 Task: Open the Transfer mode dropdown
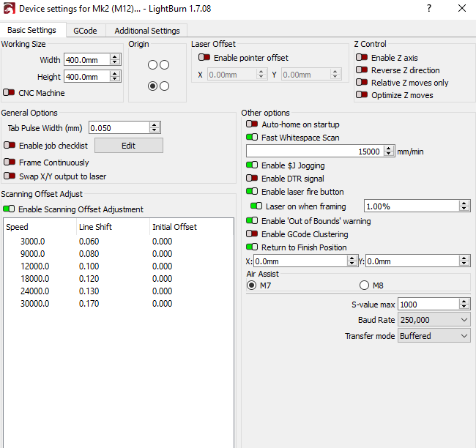[434, 336]
